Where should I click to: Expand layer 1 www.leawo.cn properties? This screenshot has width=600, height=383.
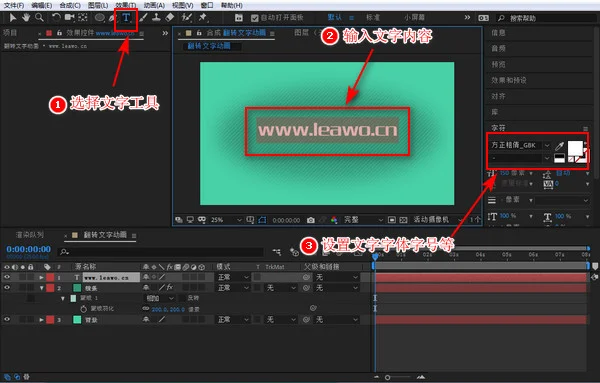(x=41, y=277)
